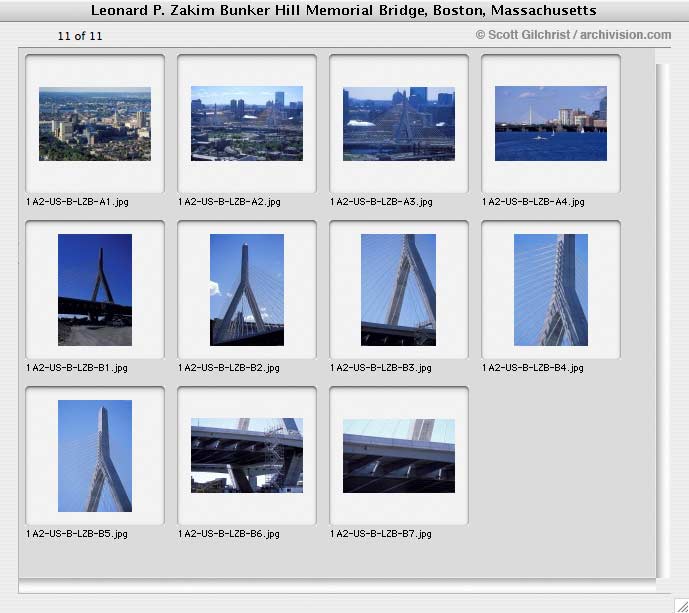Choose the 1A2-US-B-LZB-B2 tower thumbnail
Viewport: 689px width, 613px height.
tap(247, 290)
